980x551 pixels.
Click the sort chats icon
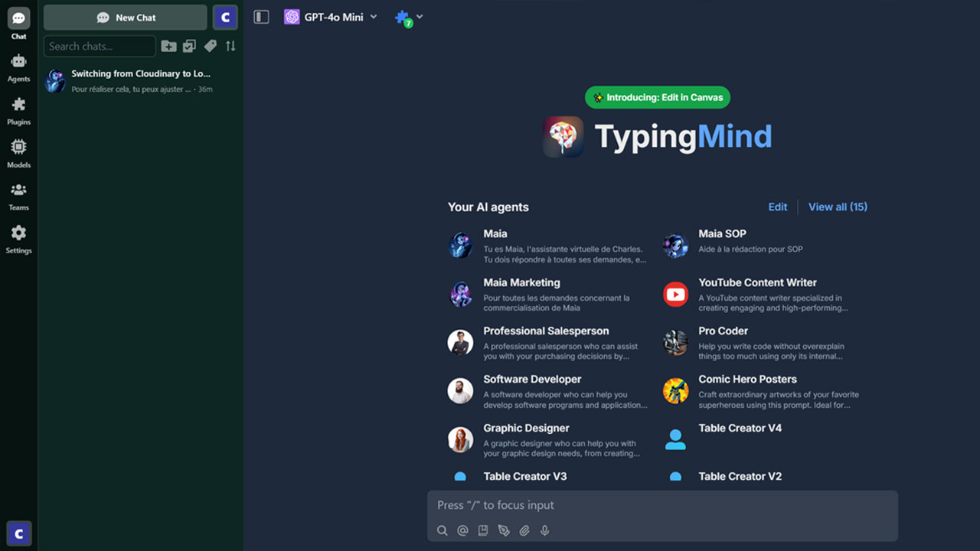230,46
